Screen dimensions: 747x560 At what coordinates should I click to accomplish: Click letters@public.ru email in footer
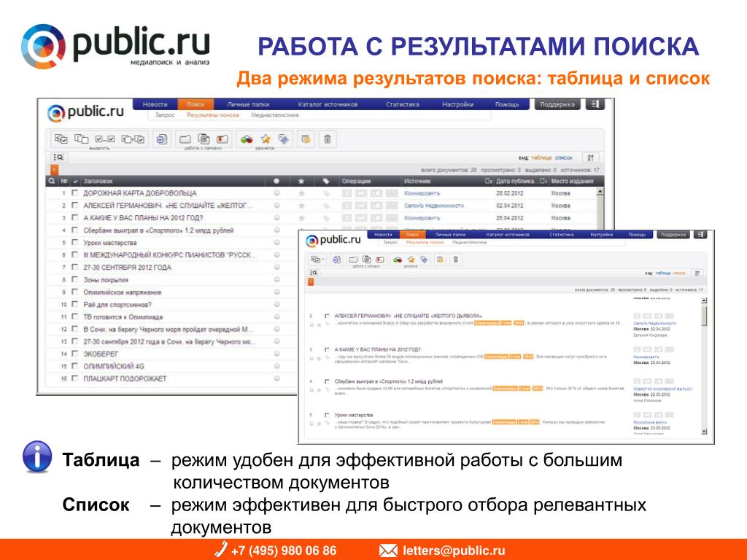(x=454, y=551)
